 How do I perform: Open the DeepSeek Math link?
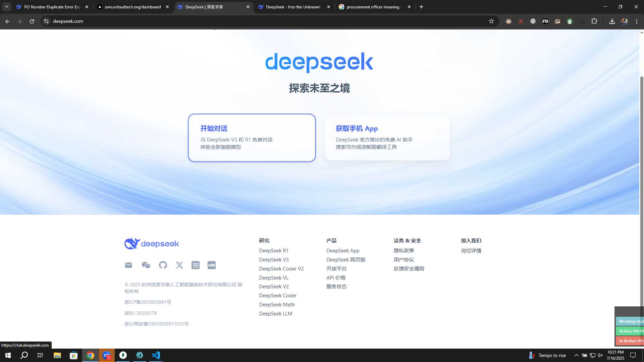click(277, 305)
